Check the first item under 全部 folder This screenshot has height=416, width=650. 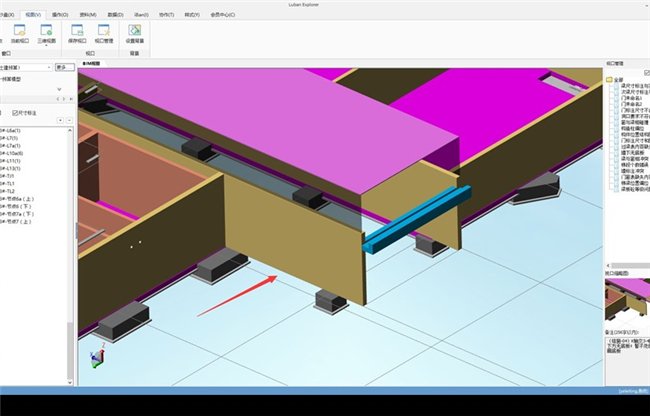(616, 87)
